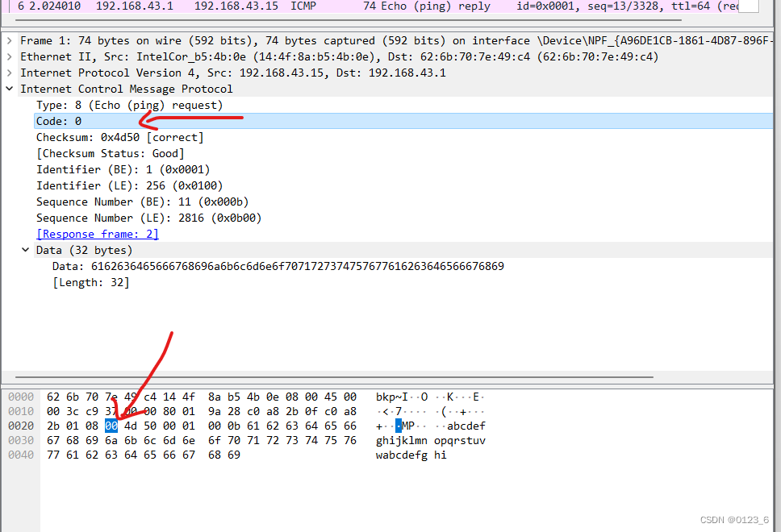
Task: Click offset label 0030 in hex pane
Action: point(21,440)
